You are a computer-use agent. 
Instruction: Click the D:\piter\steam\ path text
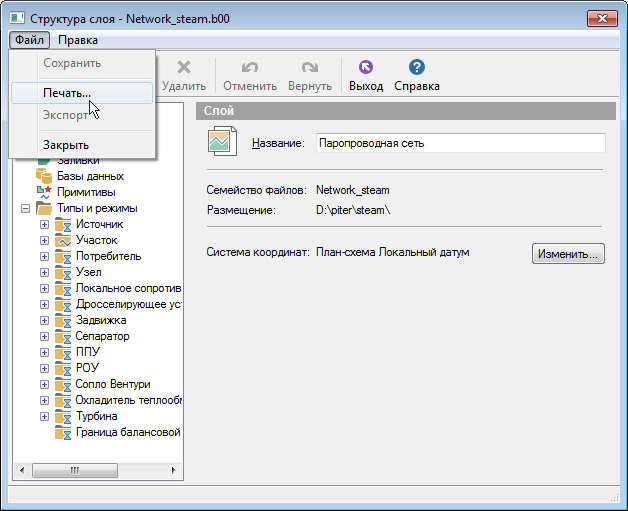(x=353, y=210)
